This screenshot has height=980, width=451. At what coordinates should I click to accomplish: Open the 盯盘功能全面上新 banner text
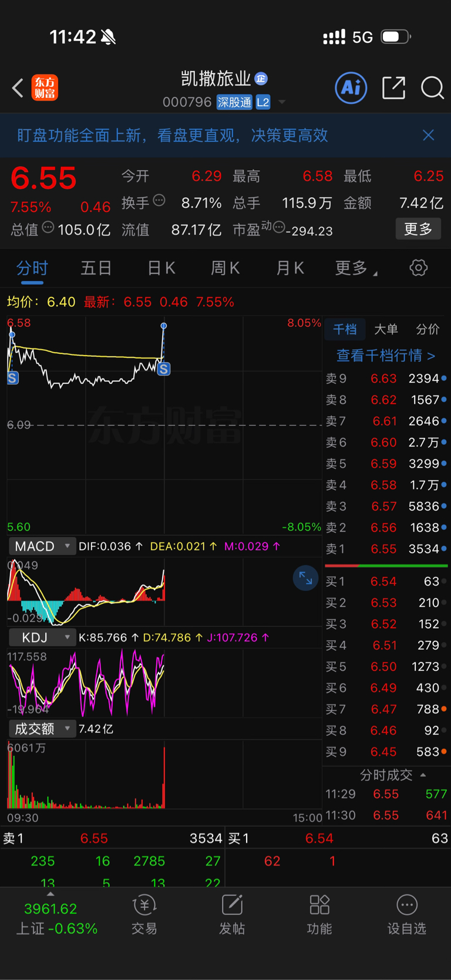pos(172,136)
